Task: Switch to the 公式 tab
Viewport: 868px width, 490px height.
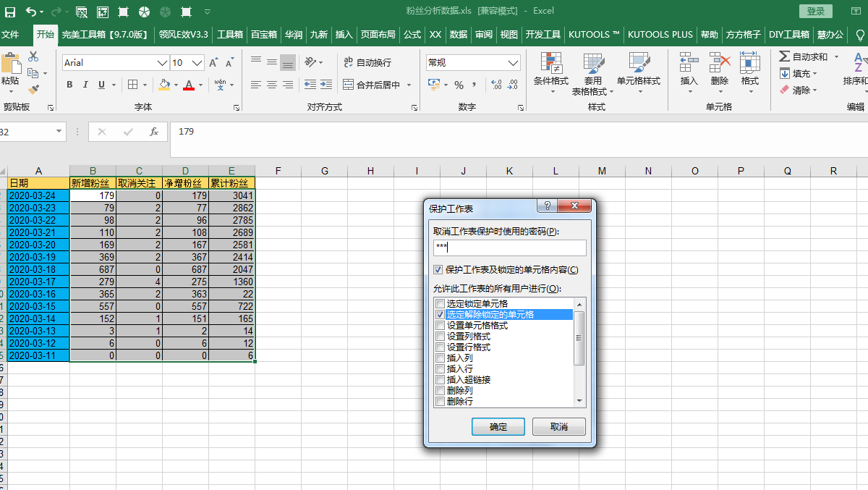Action: (412, 35)
